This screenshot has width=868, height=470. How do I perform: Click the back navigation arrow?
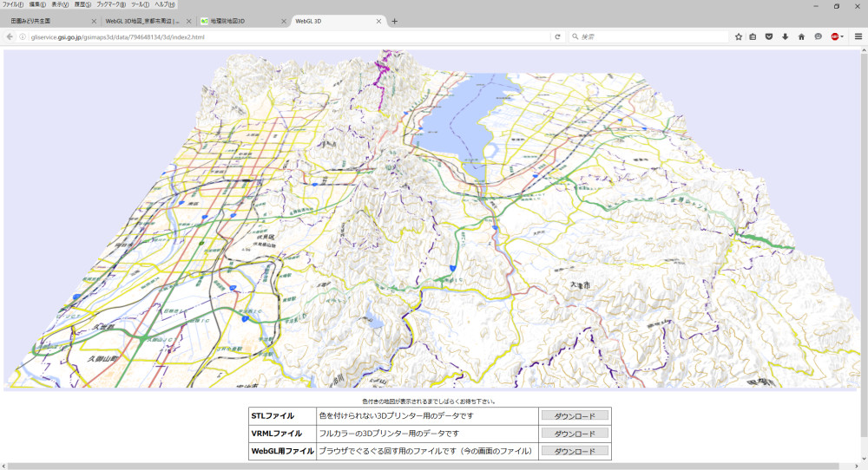[10, 36]
